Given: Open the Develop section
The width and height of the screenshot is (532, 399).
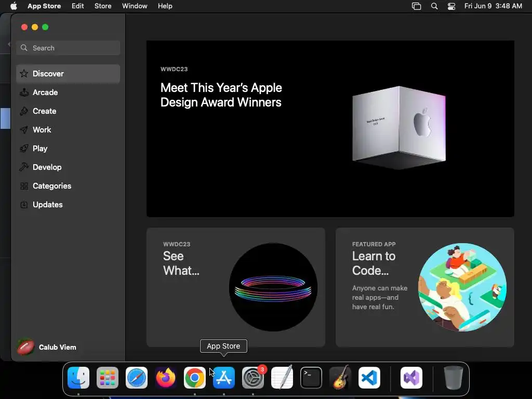Looking at the screenshot, I should (68, 167).
